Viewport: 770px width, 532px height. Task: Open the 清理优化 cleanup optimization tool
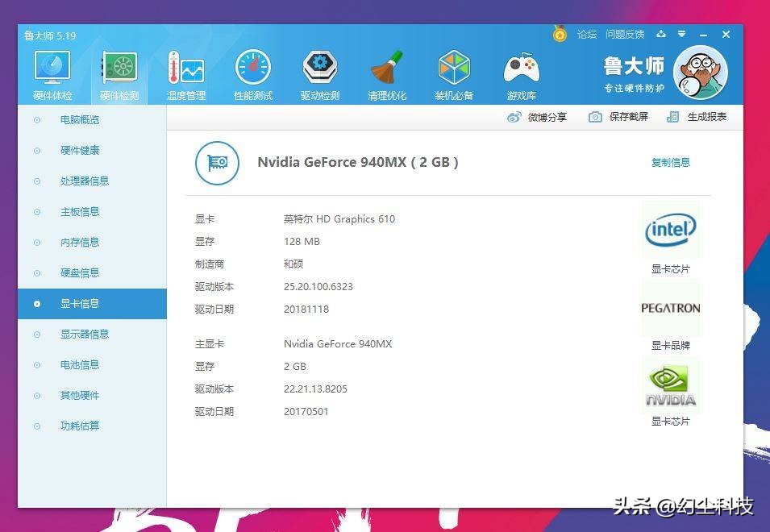click(386, 73)
